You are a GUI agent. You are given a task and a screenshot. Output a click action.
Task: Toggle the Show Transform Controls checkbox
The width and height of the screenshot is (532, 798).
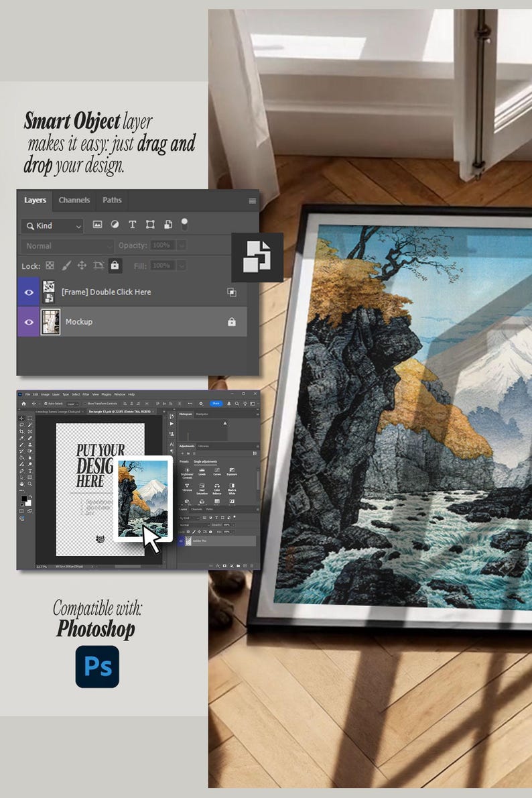(x=85, y=404)
